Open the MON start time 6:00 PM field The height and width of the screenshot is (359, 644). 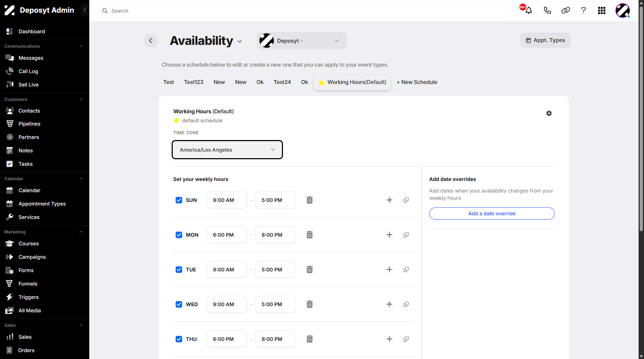pyautogui.click(x=227, y=235)
